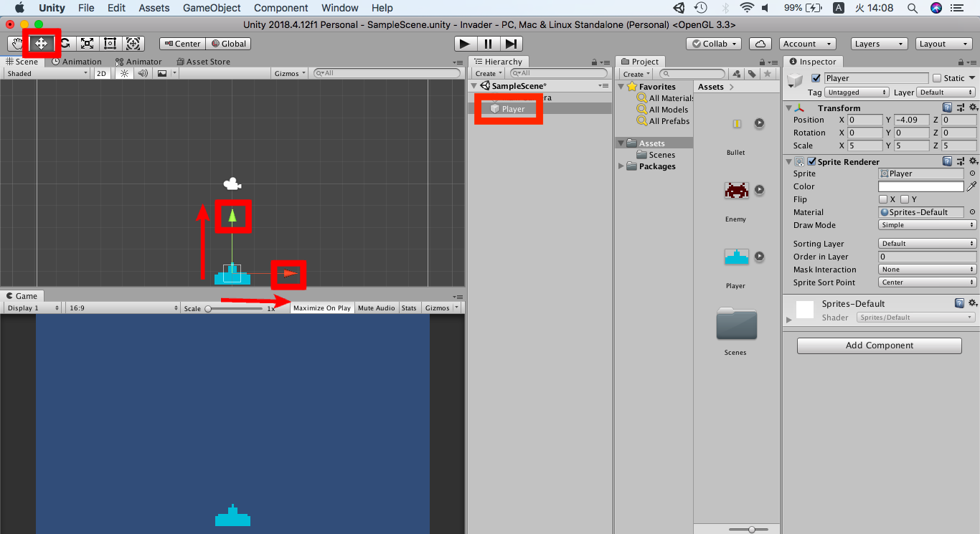Select the Rotate tool in toolbar
This screenshot has width=980, height=534.
[65, 44]
